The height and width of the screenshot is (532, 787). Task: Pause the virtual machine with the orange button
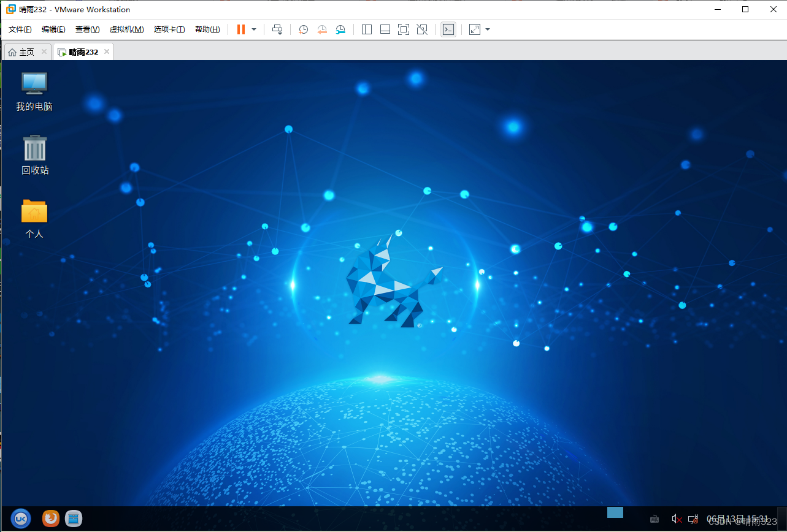(x=241, y=29)
